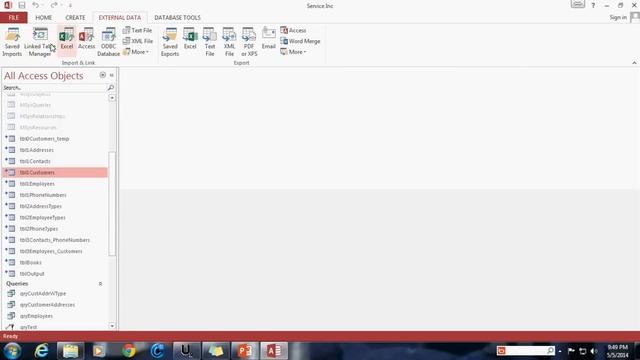
Task: Export to Text File
Action: pos(210,42)
